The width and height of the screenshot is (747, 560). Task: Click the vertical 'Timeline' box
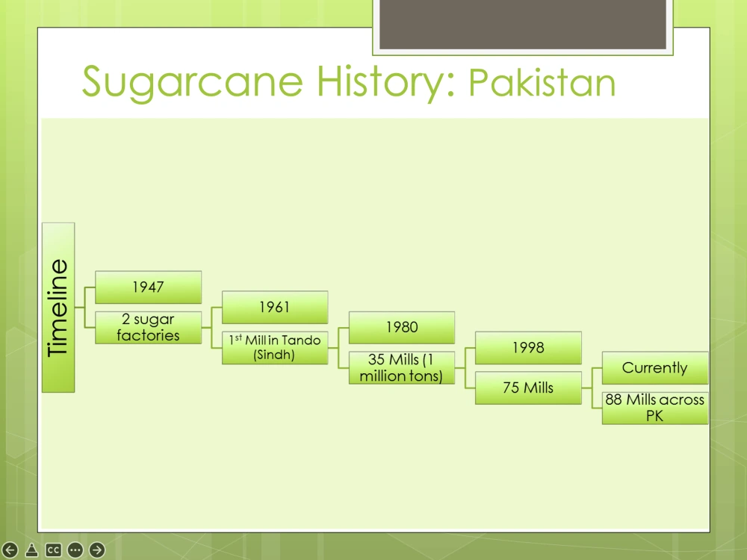[x=58, y=308]
